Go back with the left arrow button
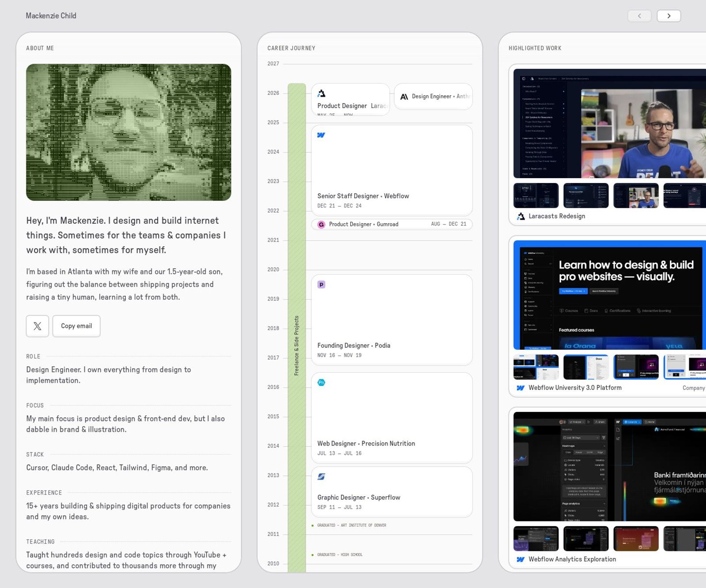 [x=639, y=16]
